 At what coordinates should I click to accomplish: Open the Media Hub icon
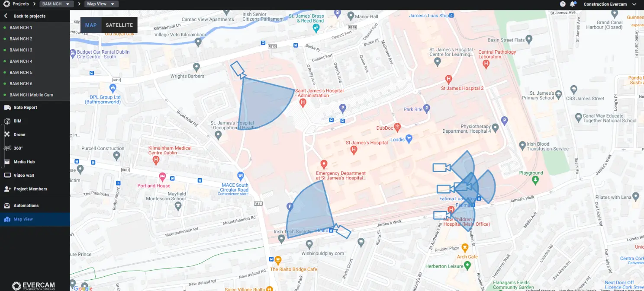[7, 162]
